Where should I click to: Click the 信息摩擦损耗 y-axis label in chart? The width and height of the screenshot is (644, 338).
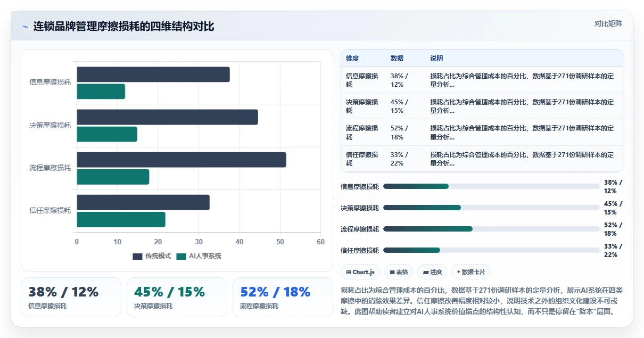50,83
